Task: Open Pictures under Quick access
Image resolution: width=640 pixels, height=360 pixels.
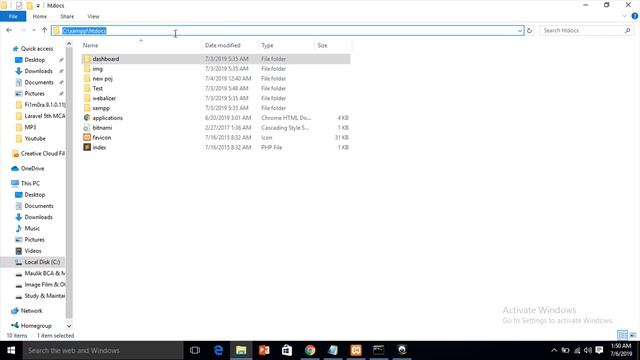Action: (34, 93)
